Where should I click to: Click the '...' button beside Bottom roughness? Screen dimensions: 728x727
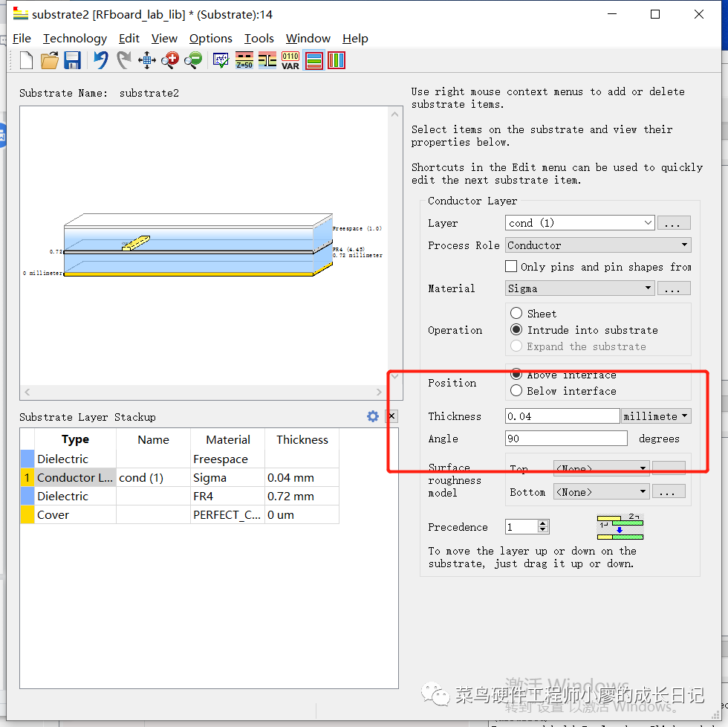pyautogui.click(x=669, y=492)
